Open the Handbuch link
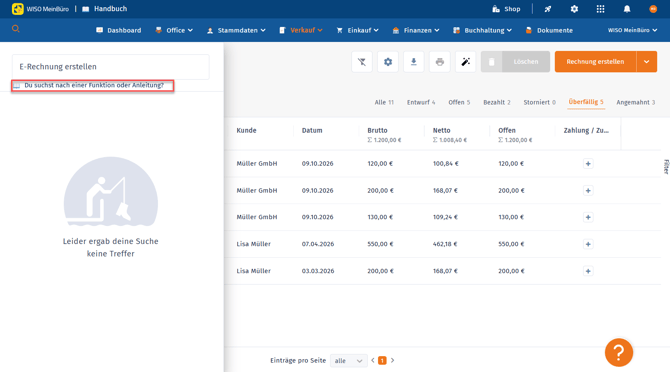The height and width of the screenshot is (372, 670). (x=105, y=9)
